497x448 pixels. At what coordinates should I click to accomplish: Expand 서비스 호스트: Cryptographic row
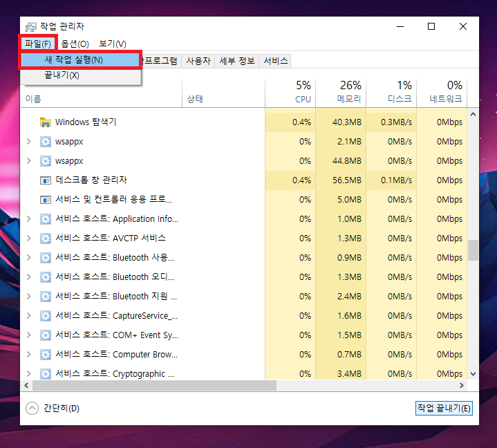pyautogui.click(x=29, y=373)
